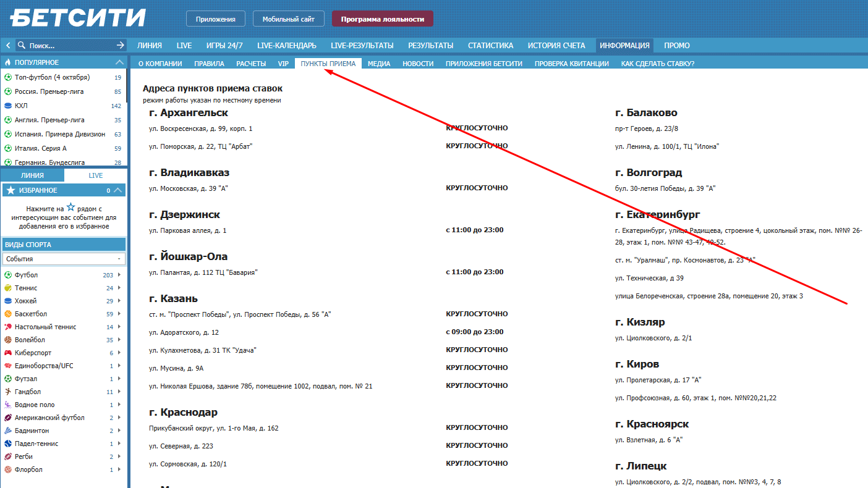Click the Поиск search field
The height and width of the screenshot is (488, 868).
[70, 45]
